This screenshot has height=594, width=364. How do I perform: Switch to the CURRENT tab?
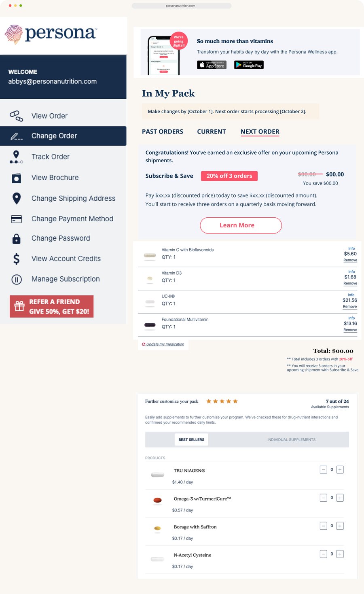pyautogui.click(x=212, y=132)
